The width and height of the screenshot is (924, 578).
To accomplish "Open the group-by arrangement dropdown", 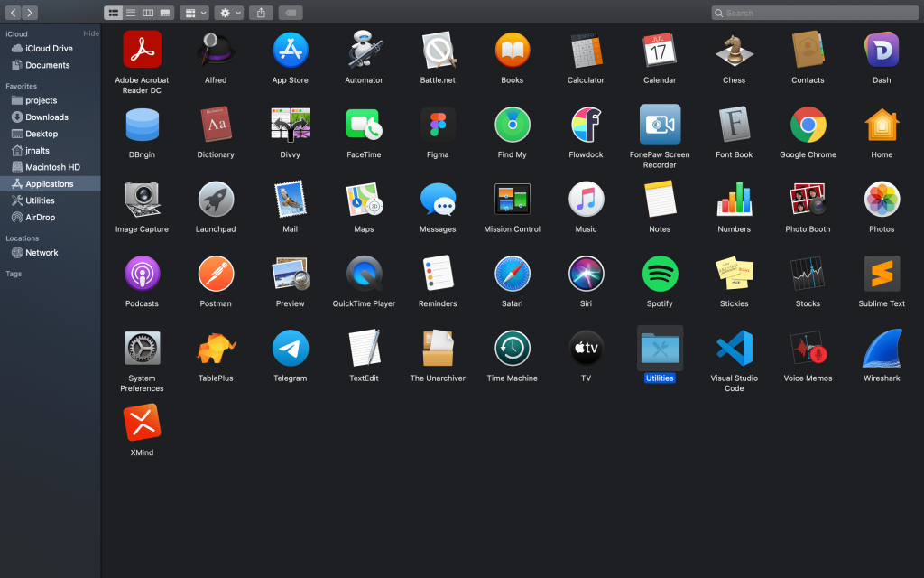I will [x=195, y=13].
